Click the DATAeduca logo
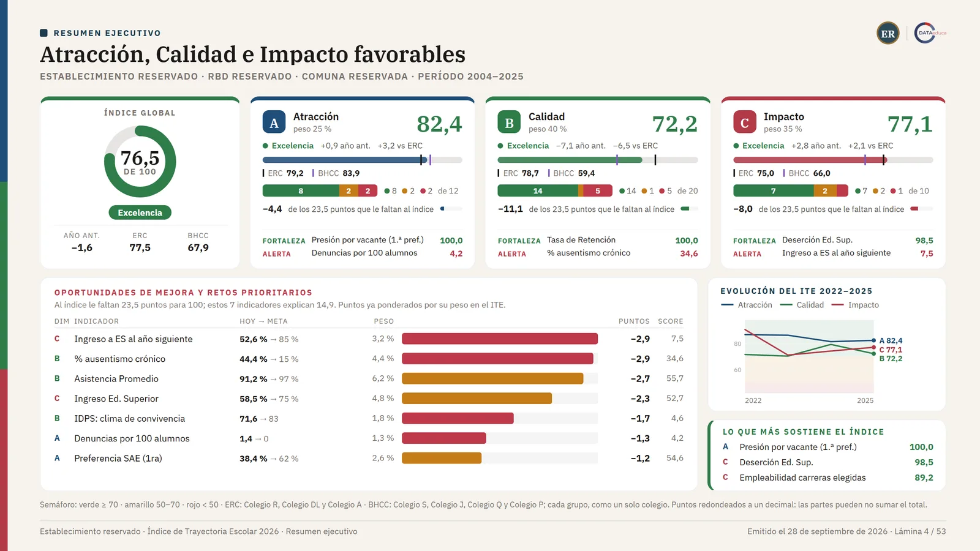Screen dimensions: 980x551 pos(930,33)
